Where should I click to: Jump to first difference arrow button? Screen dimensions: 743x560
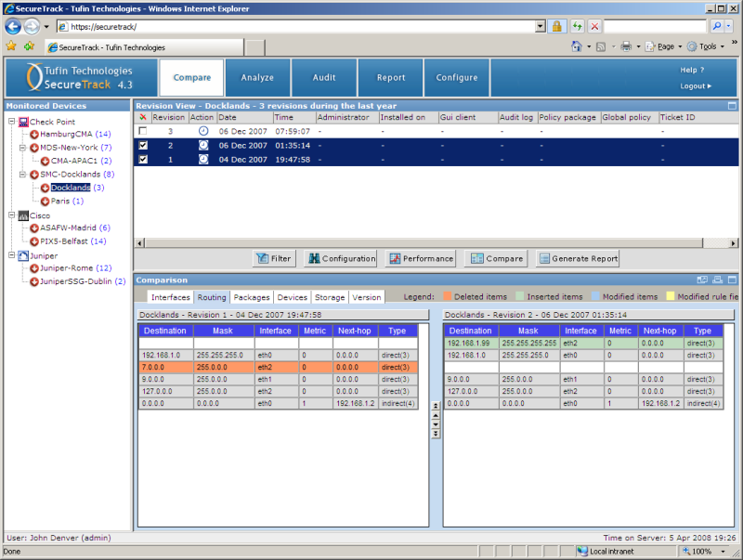pyautogui.click(x=436, y=406)
